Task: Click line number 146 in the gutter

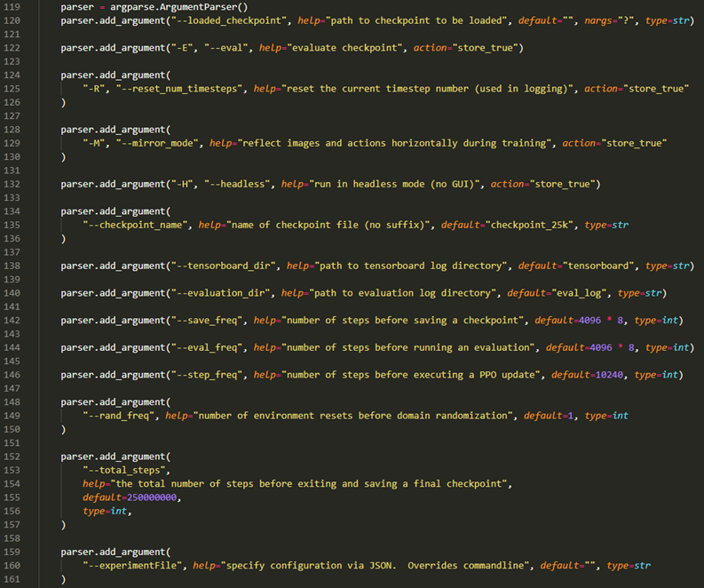Action: coord(12,375)
